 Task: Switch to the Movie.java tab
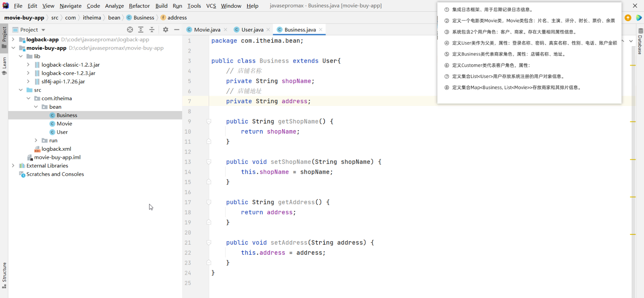click(207, 30)
